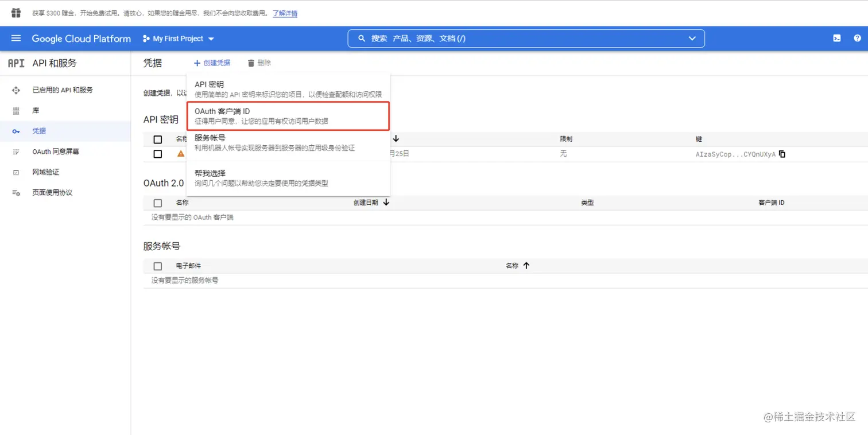Image resolution: width=868 pixels, height=435 pixels.
Task: Choose 帮我选择 menu option
Action: click(288, 178)
